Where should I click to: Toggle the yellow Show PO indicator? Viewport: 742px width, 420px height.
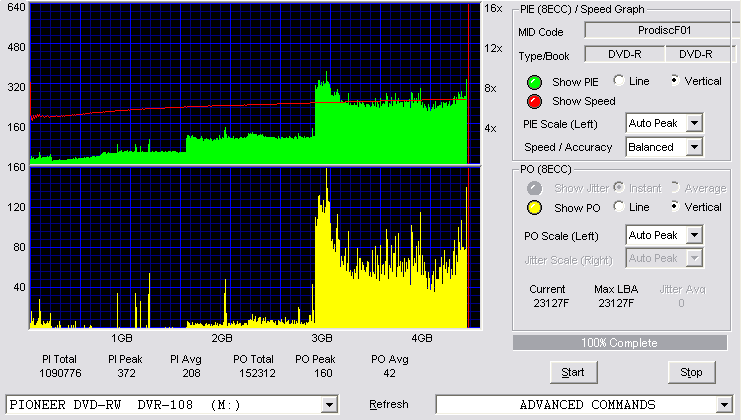(534, 208)
